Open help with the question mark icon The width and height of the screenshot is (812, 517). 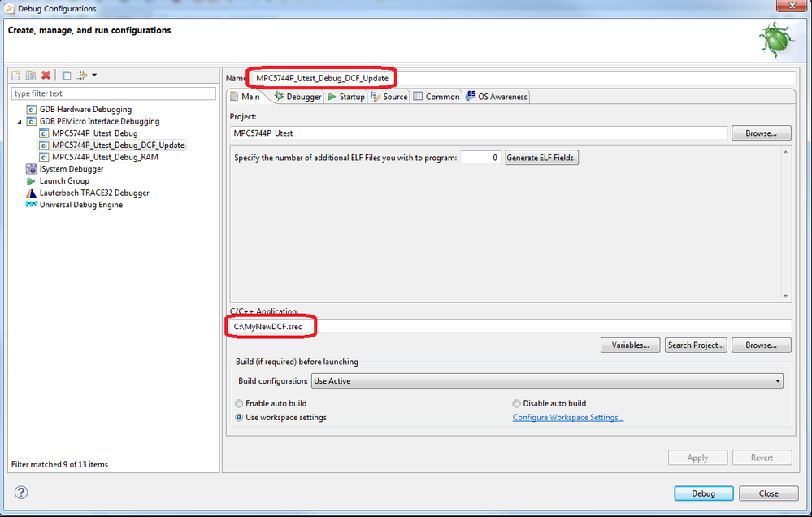pyautogui.click(x=21, y=492)
